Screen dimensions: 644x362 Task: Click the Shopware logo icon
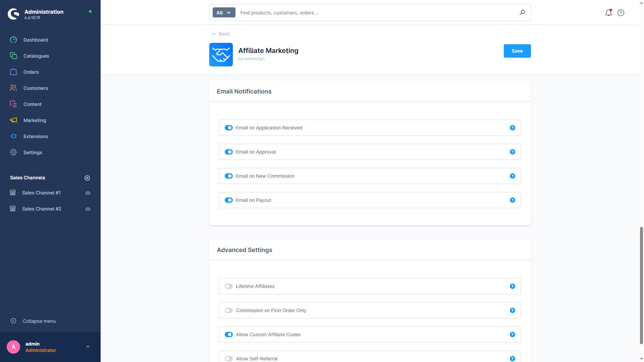(13, 14)
